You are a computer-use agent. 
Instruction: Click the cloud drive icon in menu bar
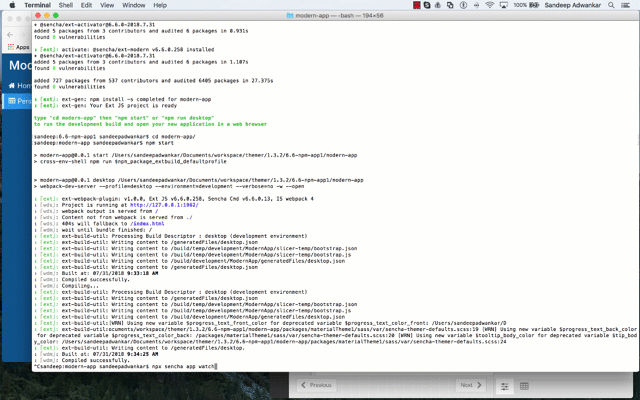[438, 5]
